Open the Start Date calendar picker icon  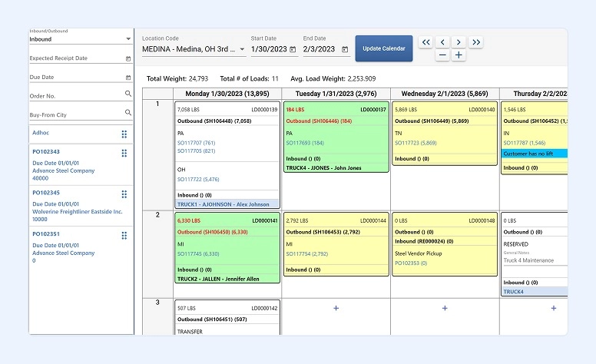(x=293, y=49)
